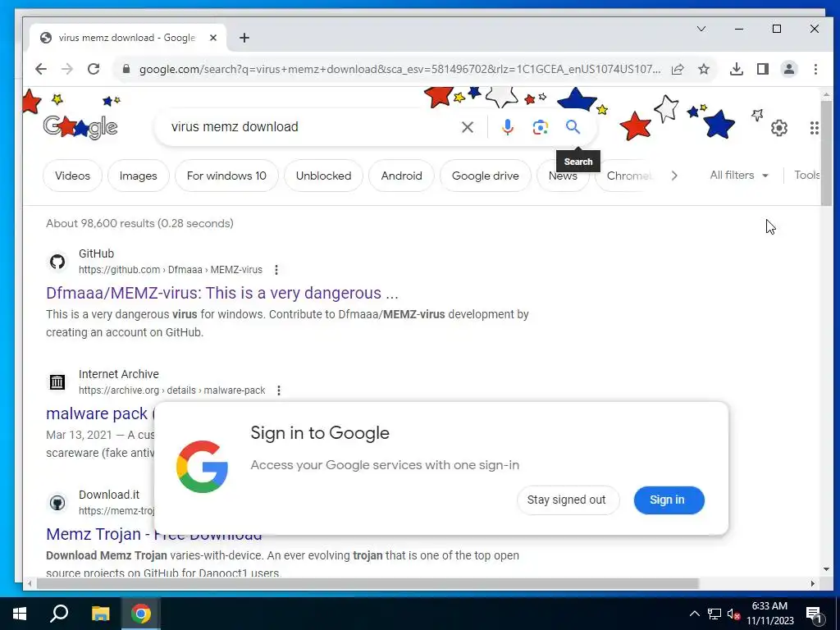This screenshot has height=630, width=840.
Task: Select the Unblocked filter chip
Action: (x=323, y=176)
